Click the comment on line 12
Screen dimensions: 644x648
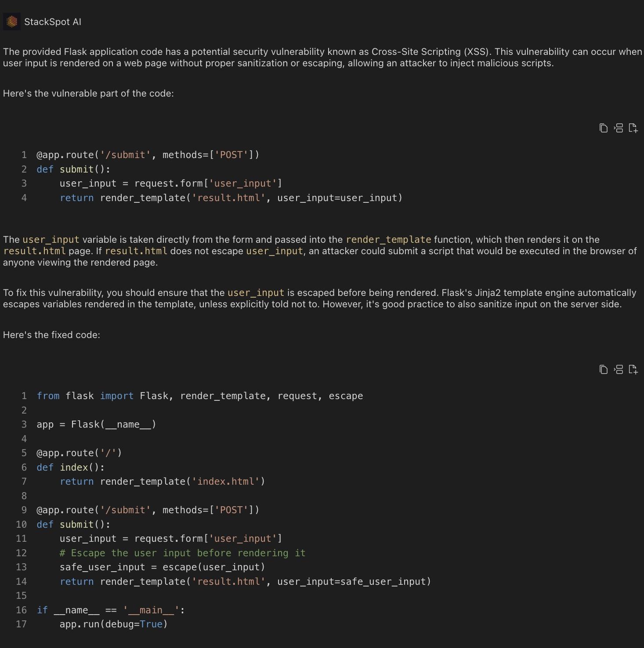coord(182,553)
